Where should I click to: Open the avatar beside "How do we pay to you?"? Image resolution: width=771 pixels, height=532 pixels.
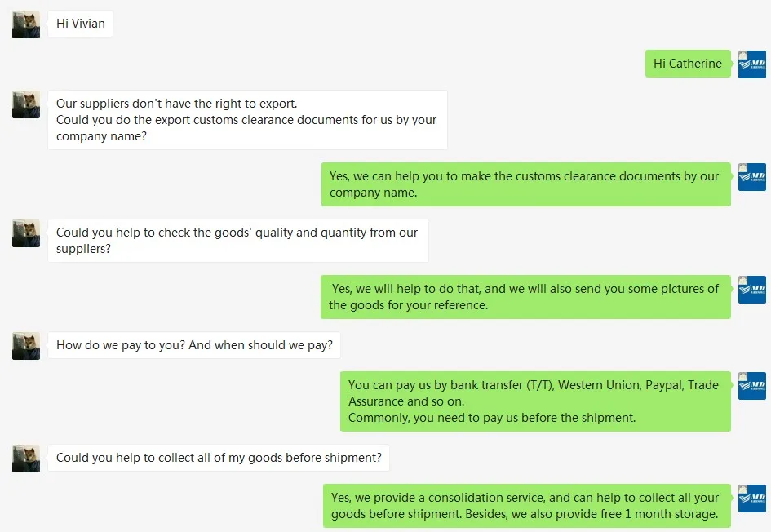26,346
